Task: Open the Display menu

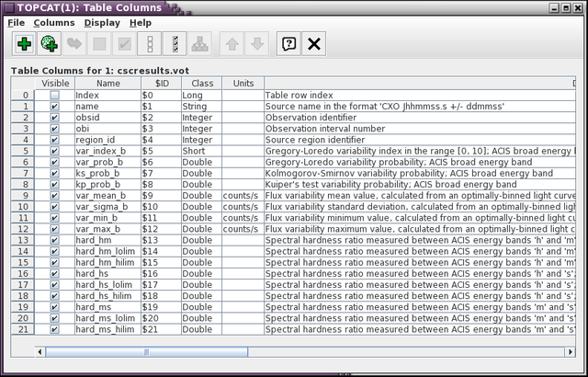Action: point(102,23)
